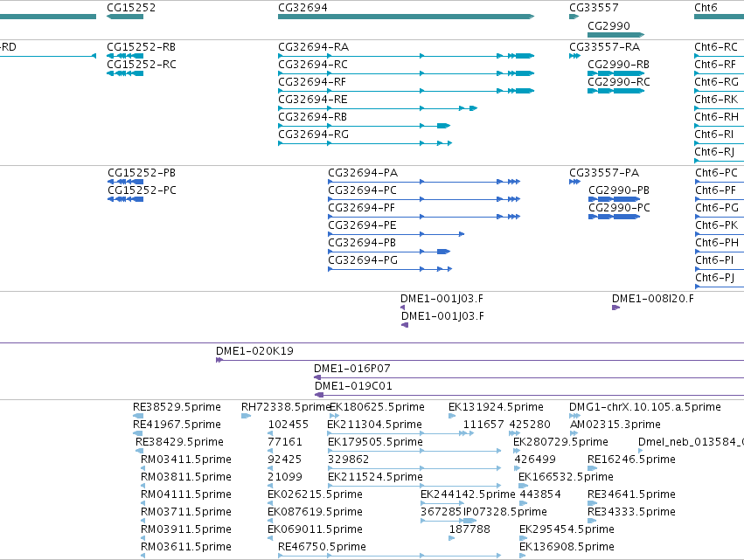Click the teal CG32694 gene bar
744x560 pixels.
click(x=407, y=17)
